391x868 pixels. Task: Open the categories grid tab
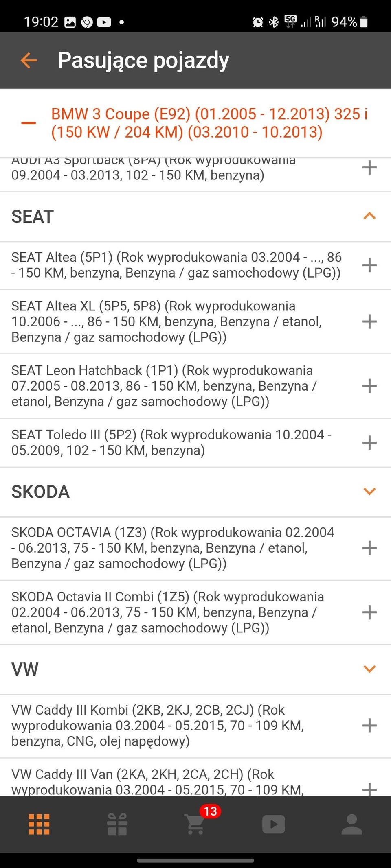(39, 824)
